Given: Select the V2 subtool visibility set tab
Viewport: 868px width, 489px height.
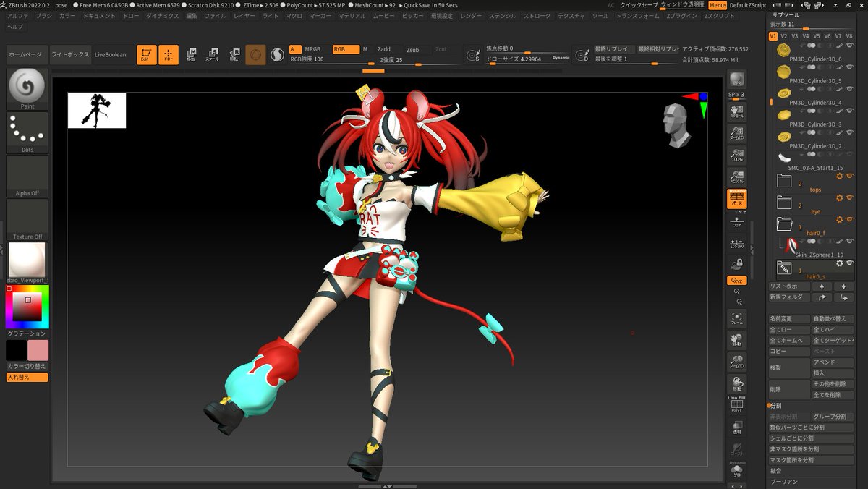Looking at the screenshot, I should [784, 35].
